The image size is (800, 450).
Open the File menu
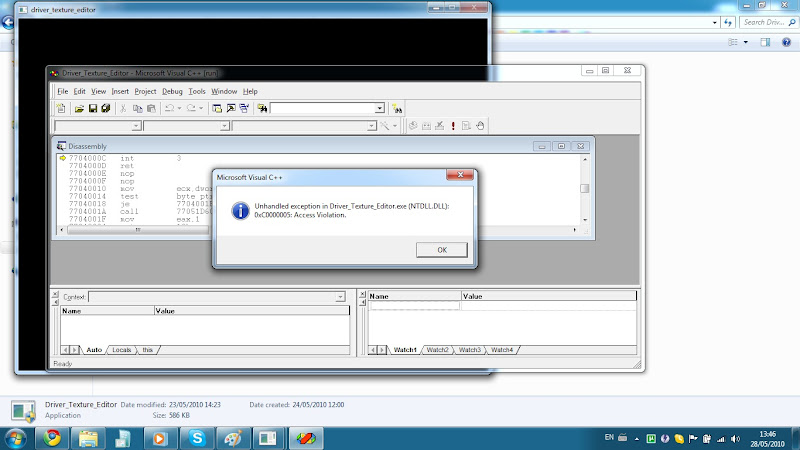point(62,91)
